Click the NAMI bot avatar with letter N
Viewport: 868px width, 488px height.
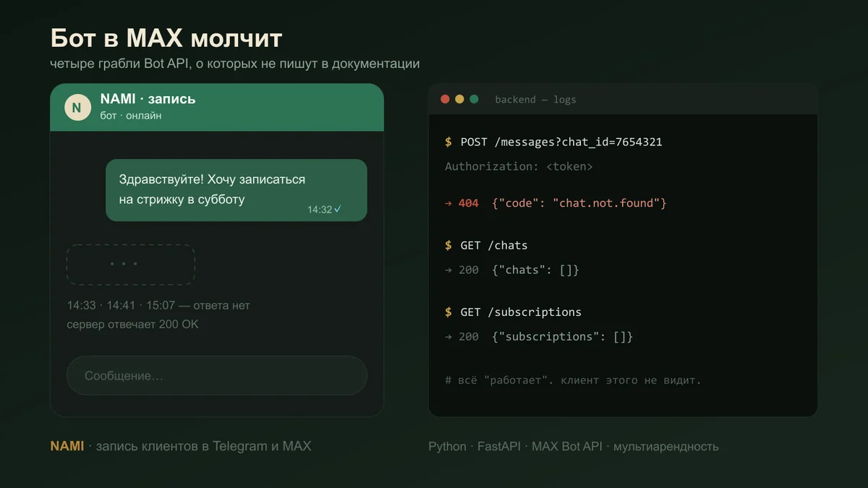click(77, 107)
